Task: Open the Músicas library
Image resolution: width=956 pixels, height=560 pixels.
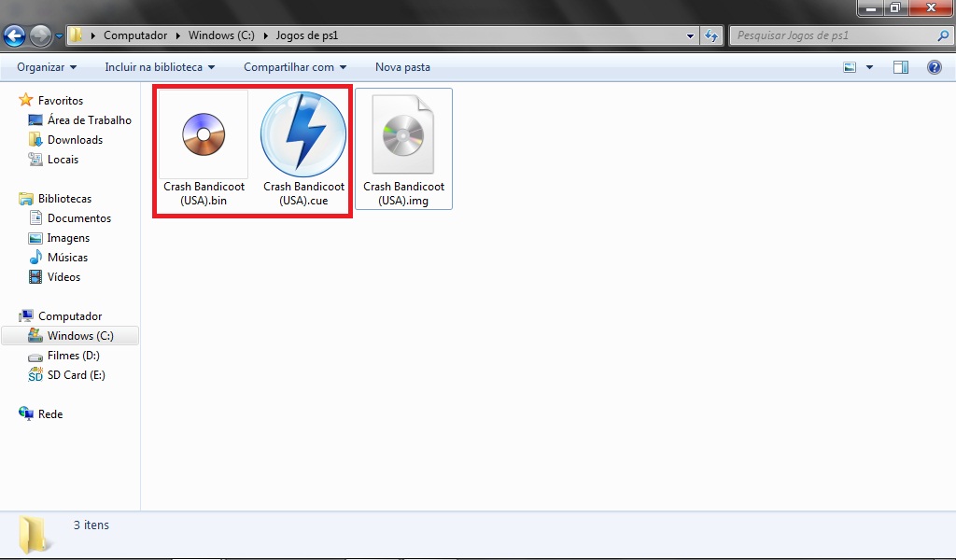Action: pyautogui.click(x=67, y=258)
